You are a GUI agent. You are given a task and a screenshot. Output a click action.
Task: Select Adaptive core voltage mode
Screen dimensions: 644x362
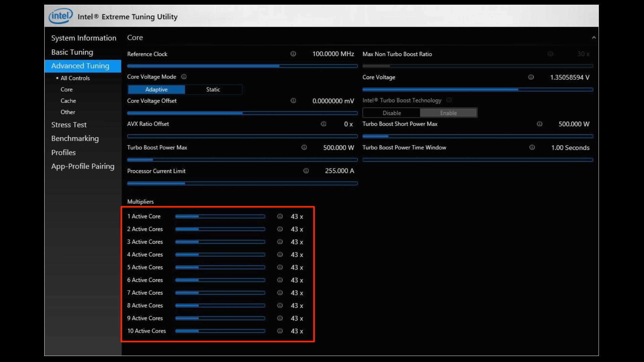pos(156,89)
